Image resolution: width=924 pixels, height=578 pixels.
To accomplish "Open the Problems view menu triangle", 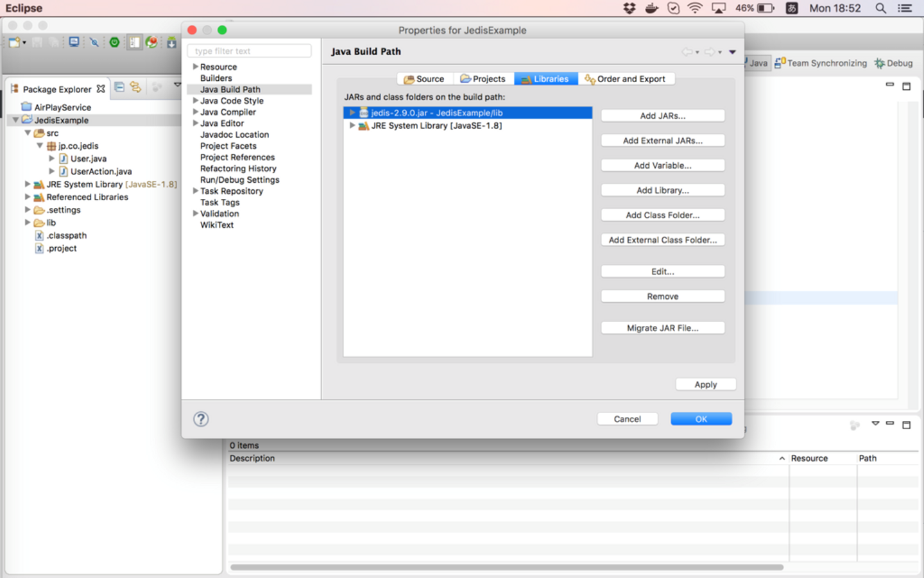I will (875, 423).
